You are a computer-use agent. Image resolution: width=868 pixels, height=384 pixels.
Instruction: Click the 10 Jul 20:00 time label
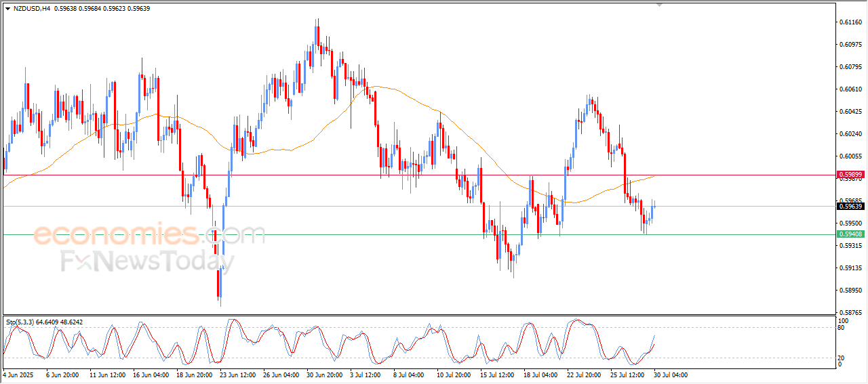pos(454,375)
